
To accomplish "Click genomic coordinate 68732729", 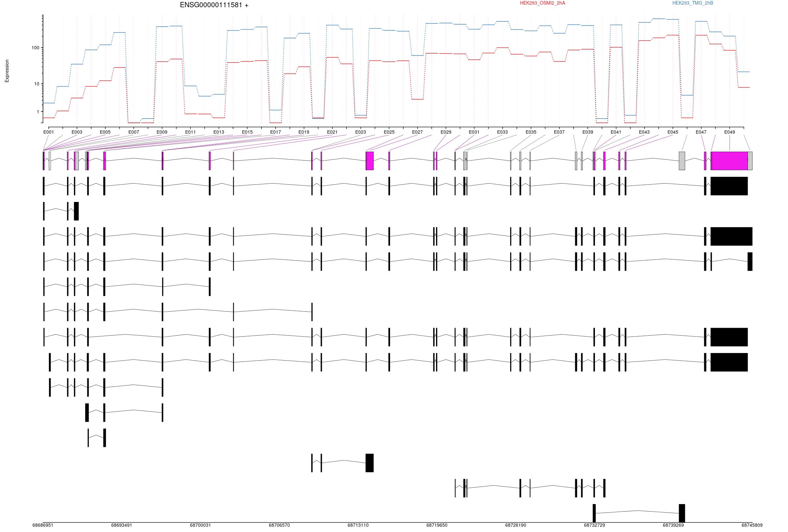I will tap(594, 525).
